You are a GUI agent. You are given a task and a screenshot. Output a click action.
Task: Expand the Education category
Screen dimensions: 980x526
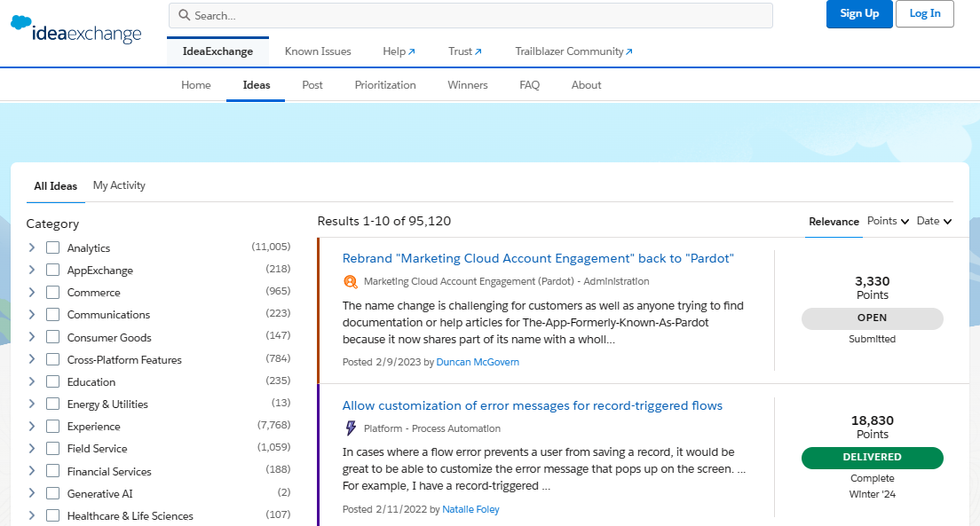pyautogui.click(x=32, y=381)
